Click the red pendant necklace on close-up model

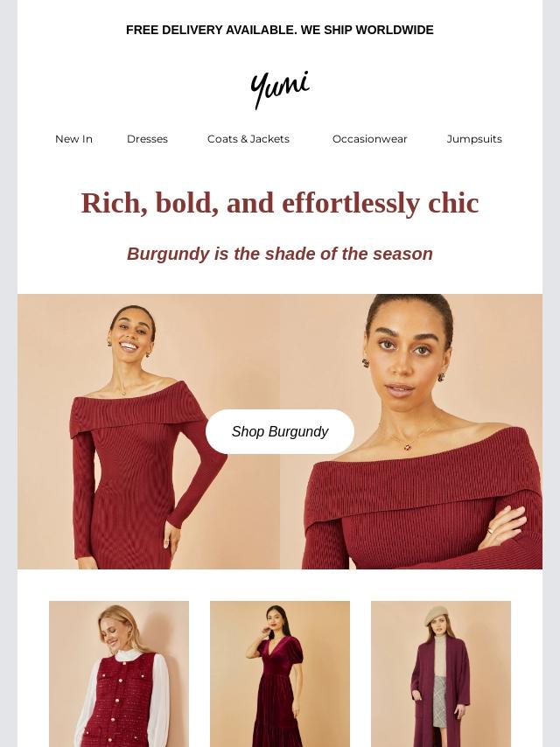tap(408, 447)
